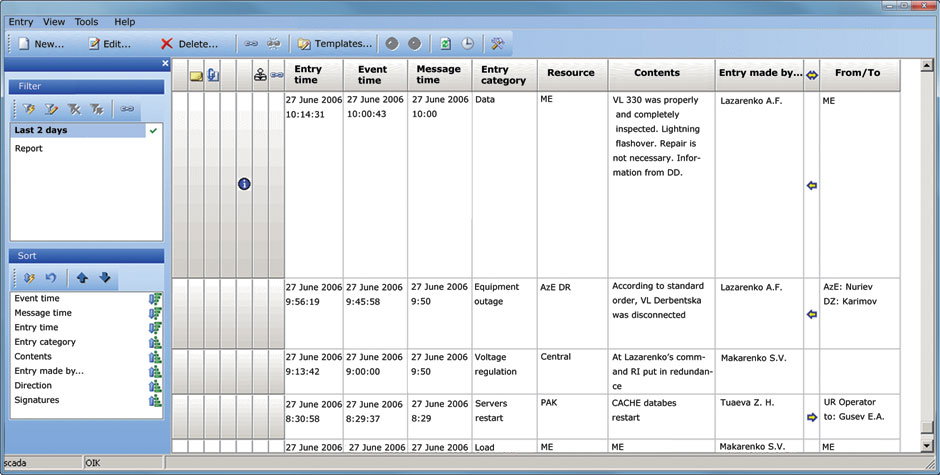The height and width of the screenshot is (475, 940).
Task: Click the 'From/To' column header
Action: pyautogui.click(x=860, y=75)
